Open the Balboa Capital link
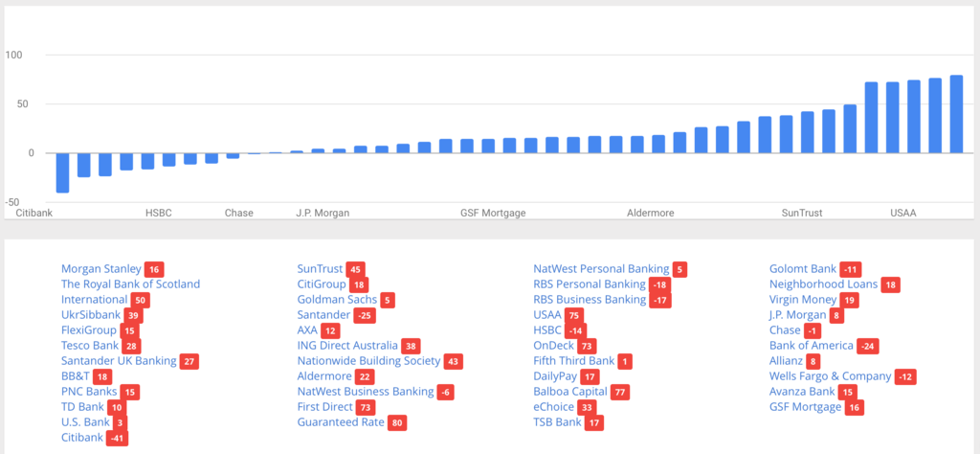 pos(570,392)
